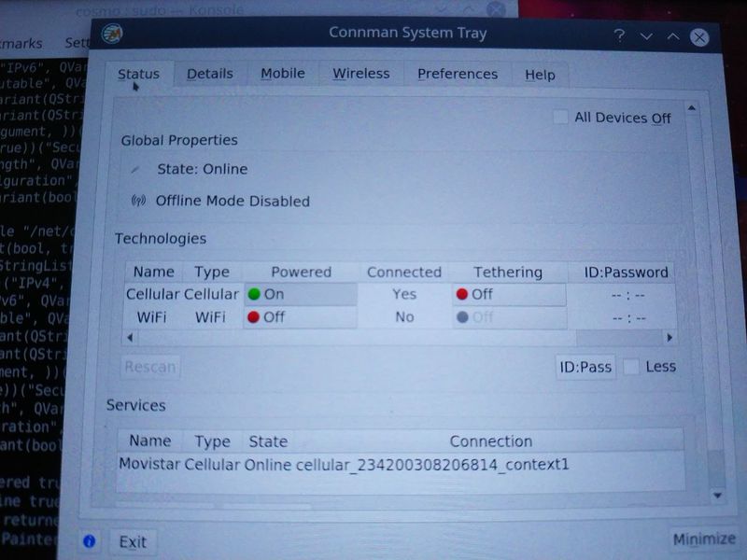This screenshot has height=560, width=747.
Task: Click right arrow of Technologies horizontal scrollbar
Action: [x=669, y=337]
